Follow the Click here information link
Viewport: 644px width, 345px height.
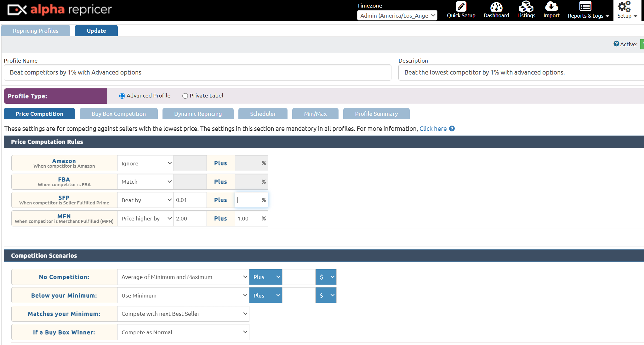point(433,129)
